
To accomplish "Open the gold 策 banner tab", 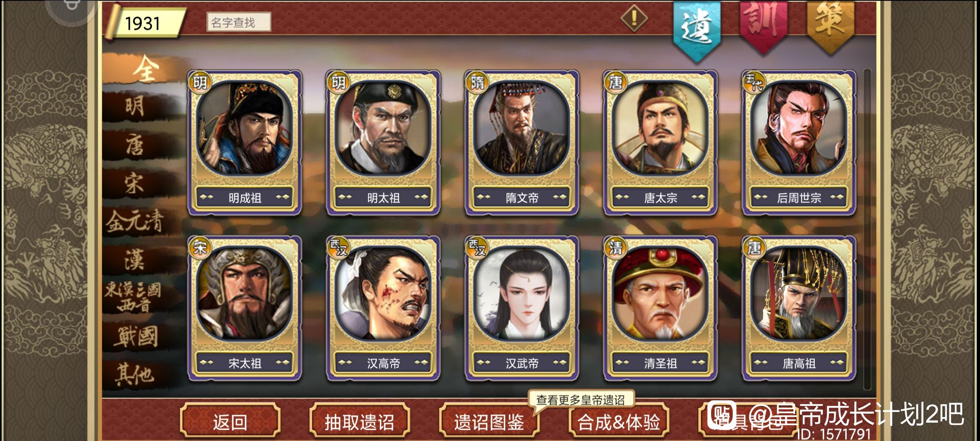I will tap(830, 26).
